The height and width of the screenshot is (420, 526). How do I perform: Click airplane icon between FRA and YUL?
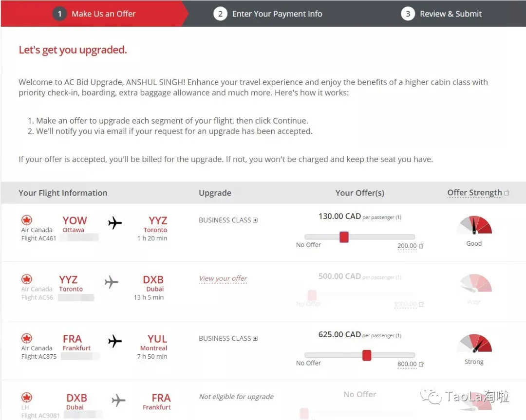click(115, 341)
